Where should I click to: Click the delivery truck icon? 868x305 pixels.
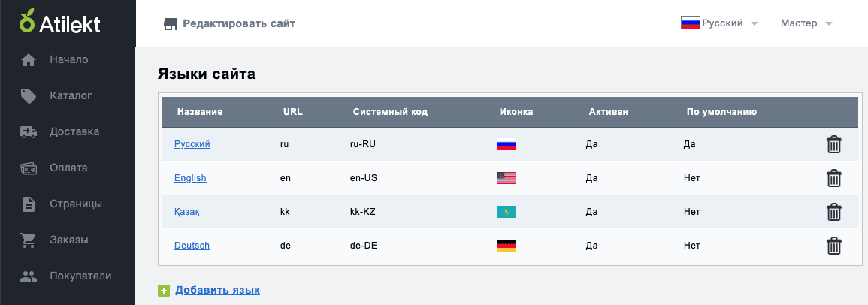[29, 131]
